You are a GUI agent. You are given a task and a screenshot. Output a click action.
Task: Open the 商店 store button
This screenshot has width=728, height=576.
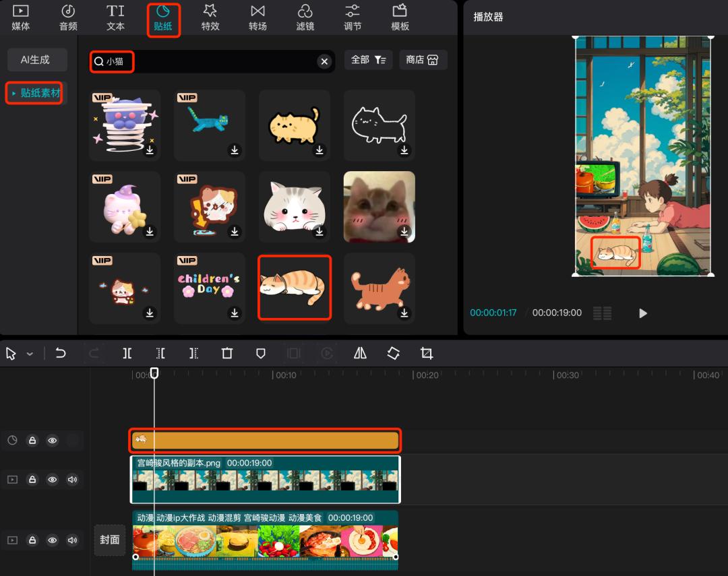click(x=423, y=60)
